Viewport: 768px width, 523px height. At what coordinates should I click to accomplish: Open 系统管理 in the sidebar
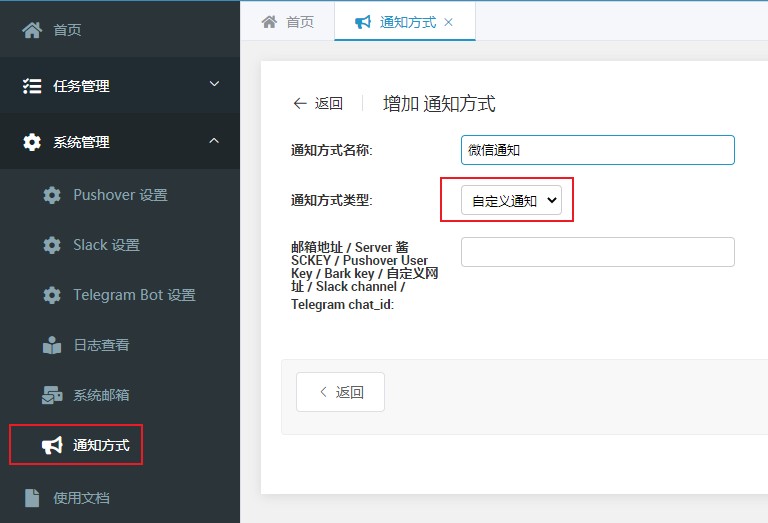point(120,142)
